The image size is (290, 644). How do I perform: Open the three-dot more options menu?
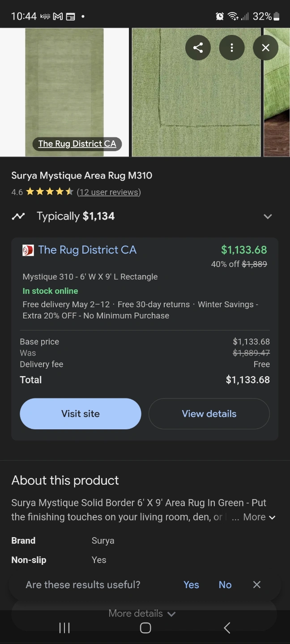[232, 48]
